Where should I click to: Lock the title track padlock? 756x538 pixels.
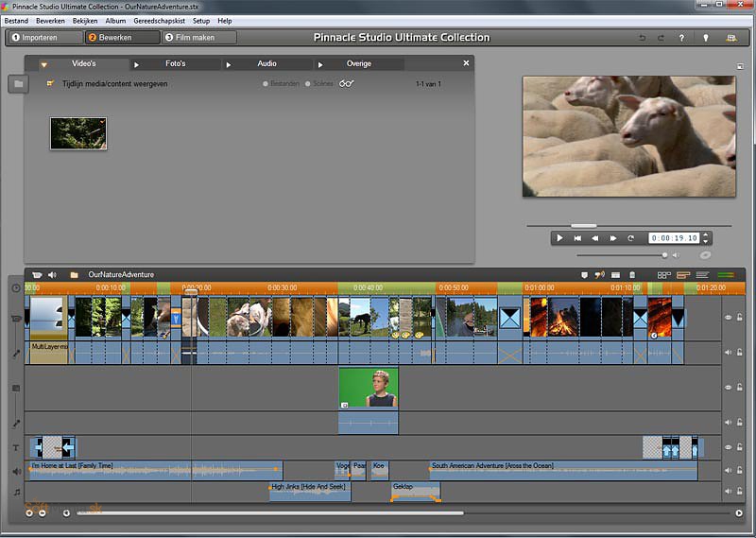740,447
